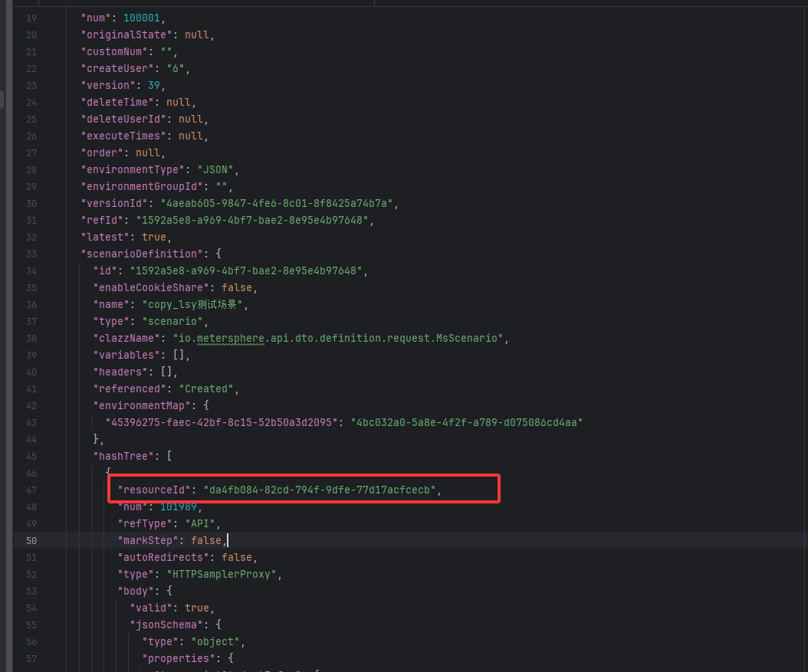Screen dimensions: 808x672
Task: Select the "API" string value
Action: [x=200, y=523]
